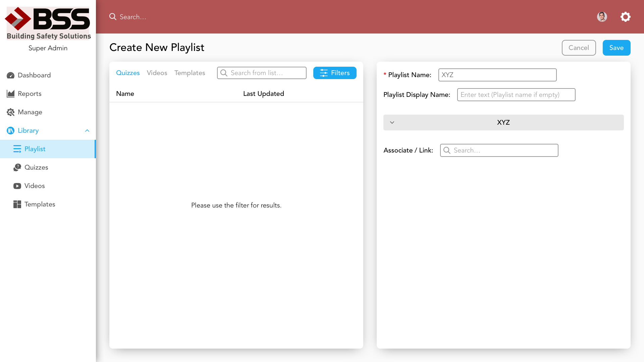Open the Filters panel
Viewport: 644px width, 362px height.
click(x=334, y=73)
